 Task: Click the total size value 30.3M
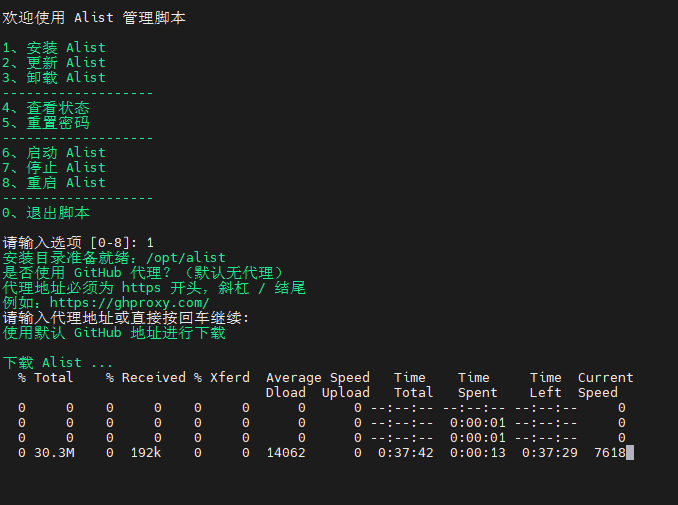(54, 453)
